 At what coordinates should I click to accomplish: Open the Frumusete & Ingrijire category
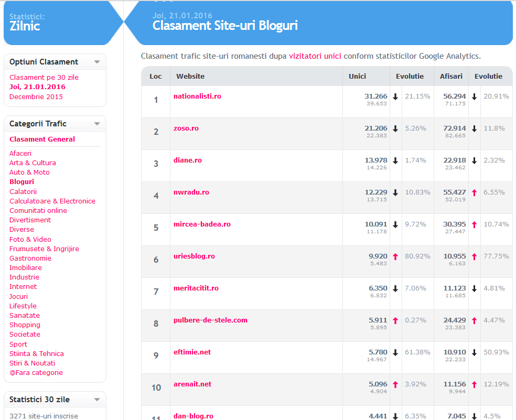tap(45, 249)
